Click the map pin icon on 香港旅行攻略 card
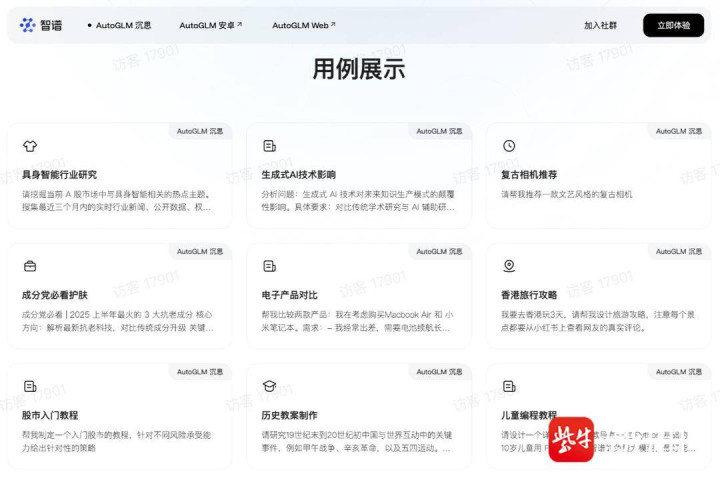Viewport: 720px width, 480px height. click(509, 266)
